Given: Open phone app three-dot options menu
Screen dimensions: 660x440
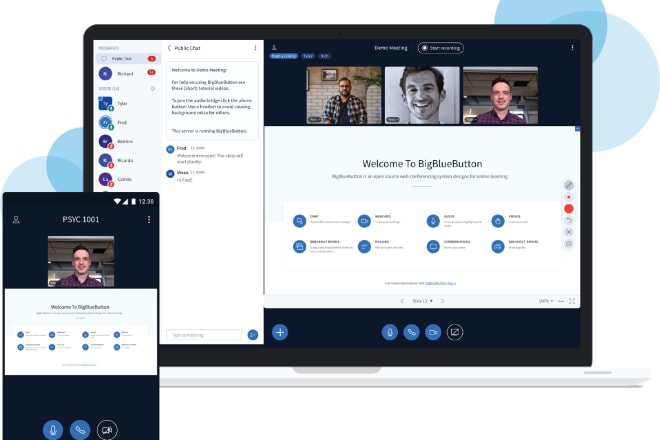Looking at the screenshot, I should click(x=149, y=219).
